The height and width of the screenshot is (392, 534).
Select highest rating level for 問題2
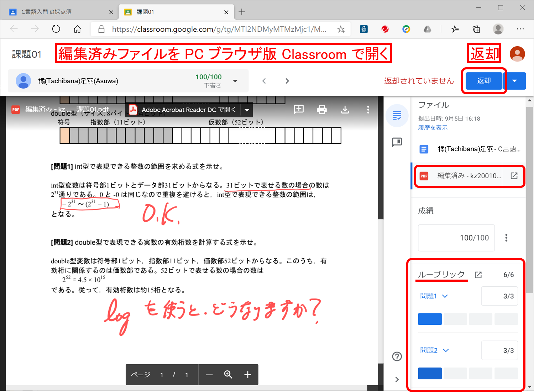coord(430,374)
